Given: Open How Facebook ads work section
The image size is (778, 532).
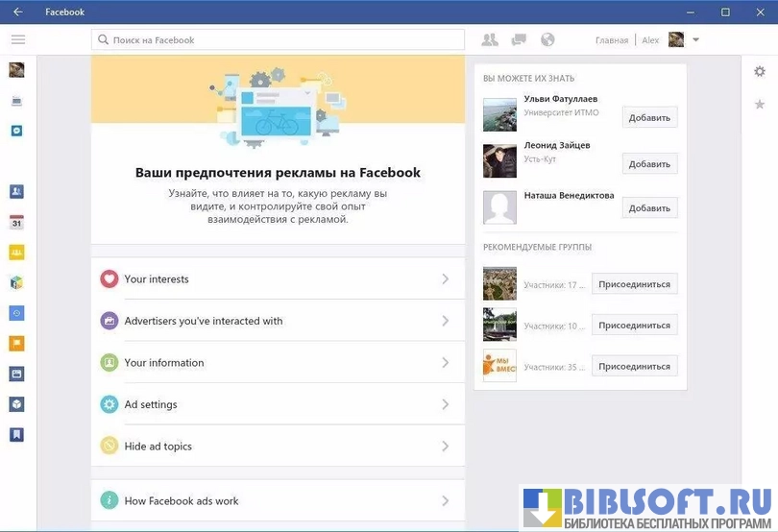Looking at the screenshot, I should tap(278, 500).
